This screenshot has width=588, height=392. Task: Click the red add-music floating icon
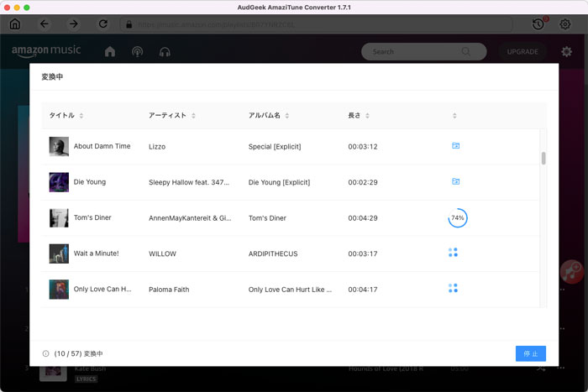tap(572, 271)
